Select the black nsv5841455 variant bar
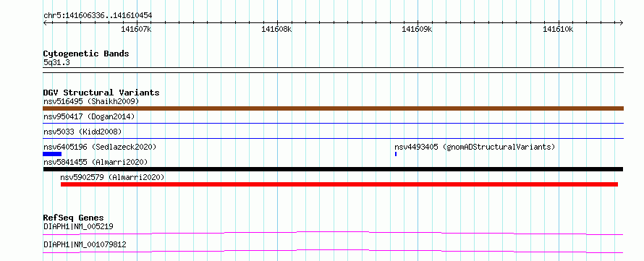644x261 pixels. point(333,169)
